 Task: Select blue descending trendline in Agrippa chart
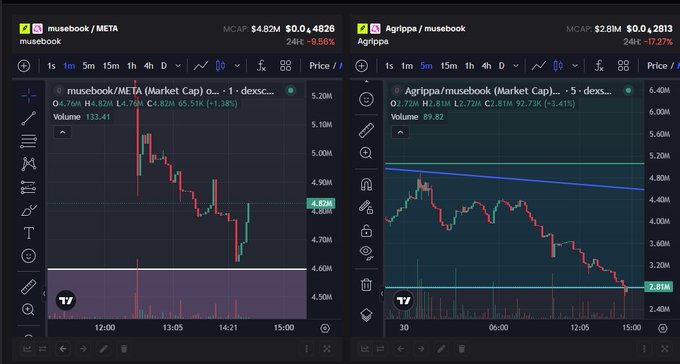point(515,179)
